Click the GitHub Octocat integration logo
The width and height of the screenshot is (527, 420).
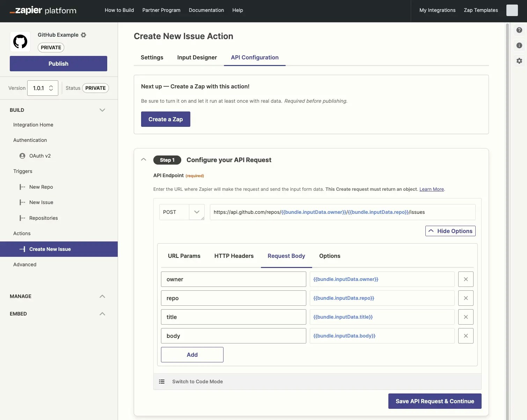20,42
